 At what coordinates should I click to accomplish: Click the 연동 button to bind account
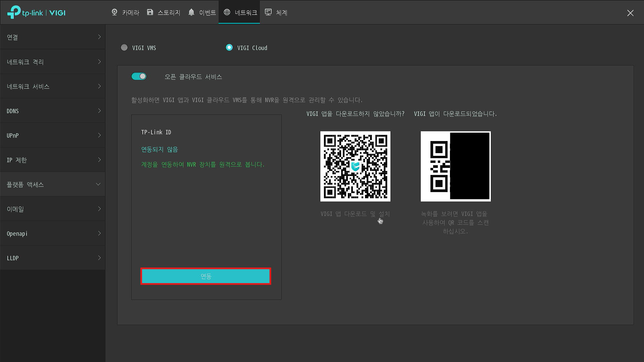click(x=206, y=276)
